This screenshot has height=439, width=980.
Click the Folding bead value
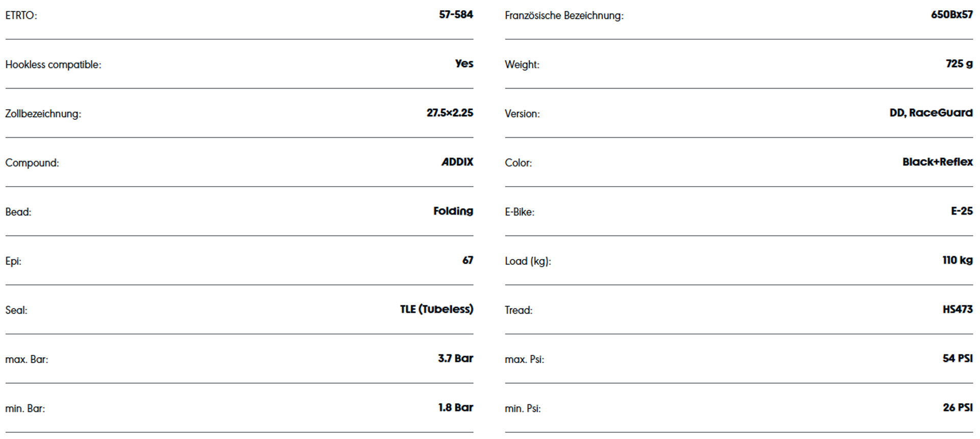(x=453, y=211)
